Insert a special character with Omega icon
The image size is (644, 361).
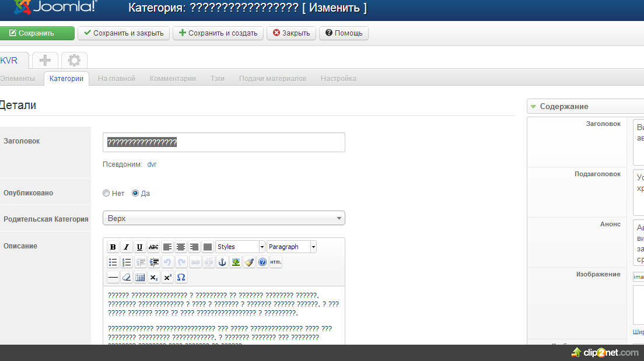click(x=181, y=278)
